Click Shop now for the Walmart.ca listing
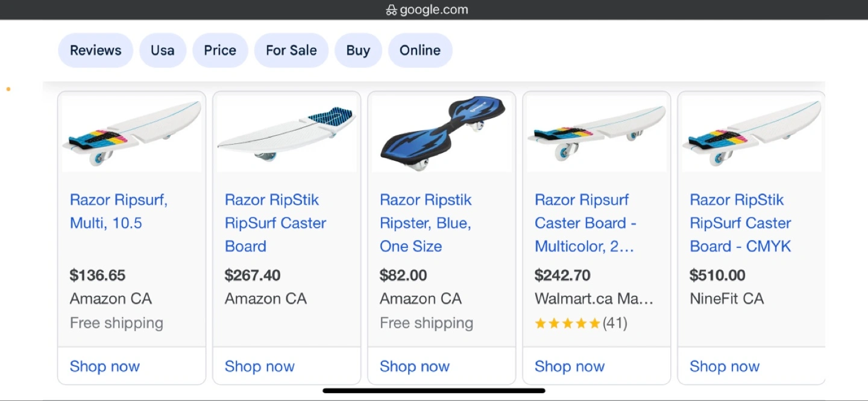 pyautogui.click(x=570, y=366)
